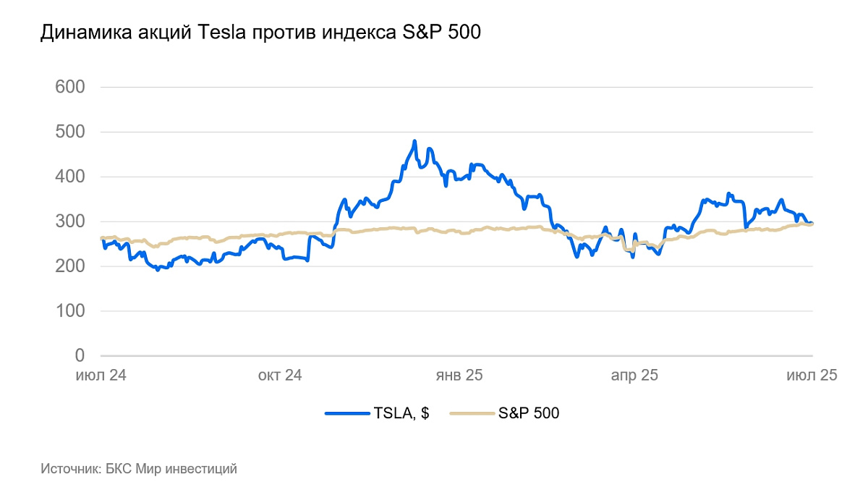This screenshot has width=868, height=490.
Task: Click the source text БКС Мир инвестиций
Action: coord(139,469)
